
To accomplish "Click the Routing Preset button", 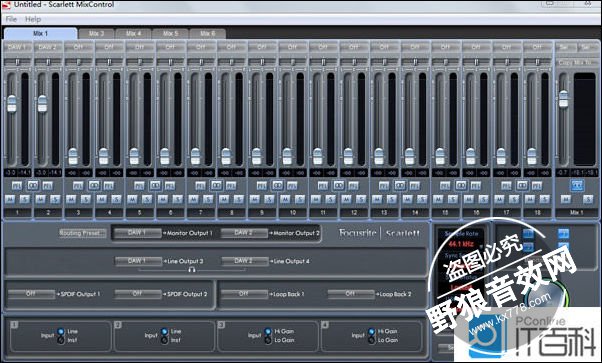I will coord(82,233).
